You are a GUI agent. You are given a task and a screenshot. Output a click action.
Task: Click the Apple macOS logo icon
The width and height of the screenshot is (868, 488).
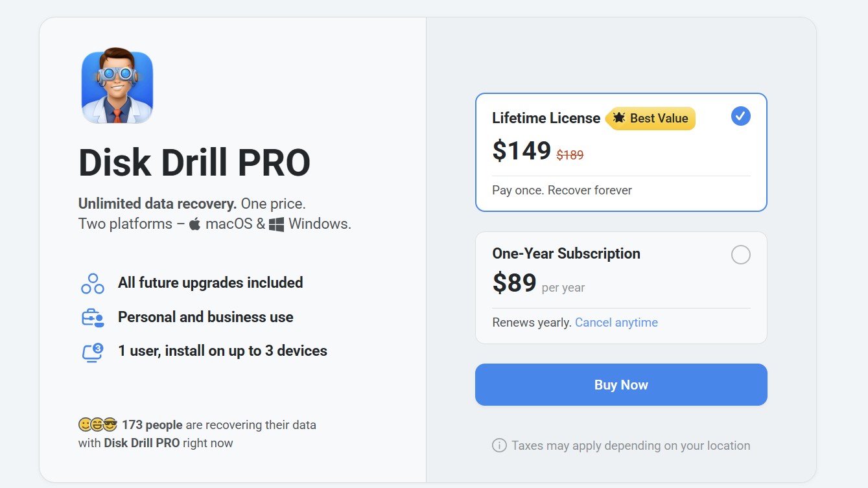pyautogui.click(x=194, y=225)
